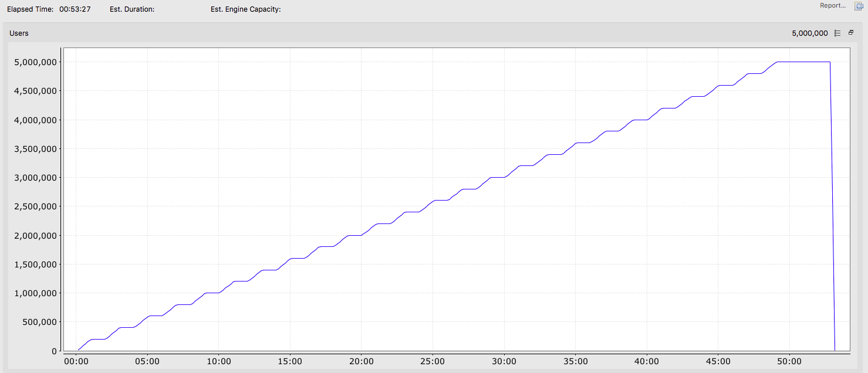Viewport: 868px width, 373px height.
Task: Click the 500,000 y-axis label
Action: click(40, 322)
